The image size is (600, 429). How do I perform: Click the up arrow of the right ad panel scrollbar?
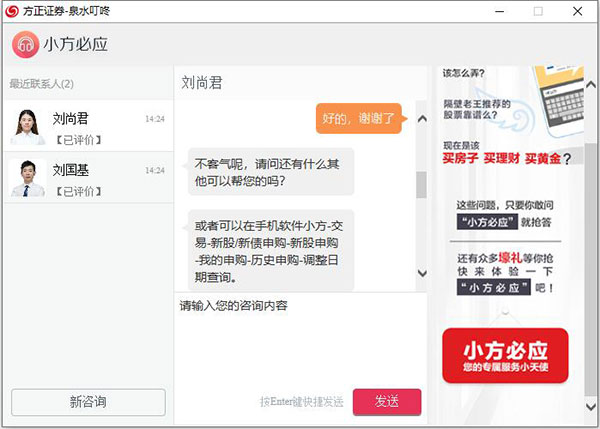coord(590,74)
